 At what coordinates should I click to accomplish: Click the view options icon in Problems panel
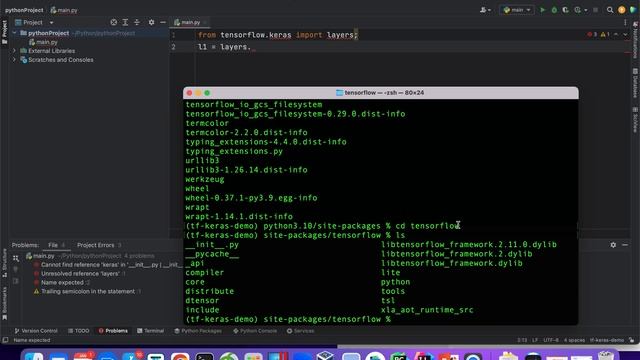(x=16, y=258)
